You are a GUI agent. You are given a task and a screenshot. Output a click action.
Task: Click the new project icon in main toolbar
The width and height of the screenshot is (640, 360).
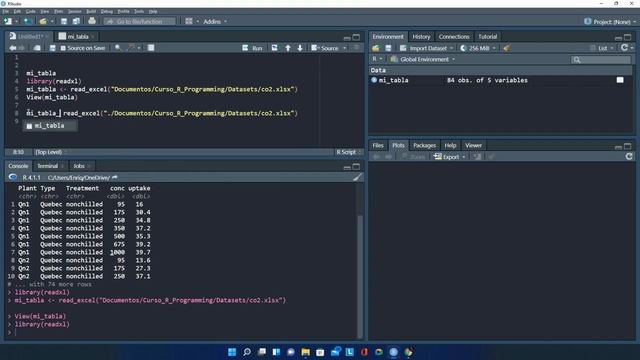[27, 21]
